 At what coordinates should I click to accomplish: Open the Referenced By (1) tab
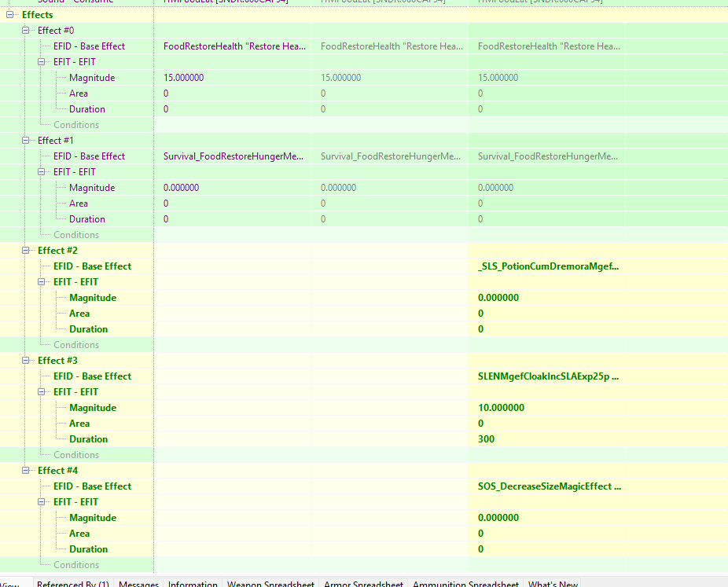73,583
